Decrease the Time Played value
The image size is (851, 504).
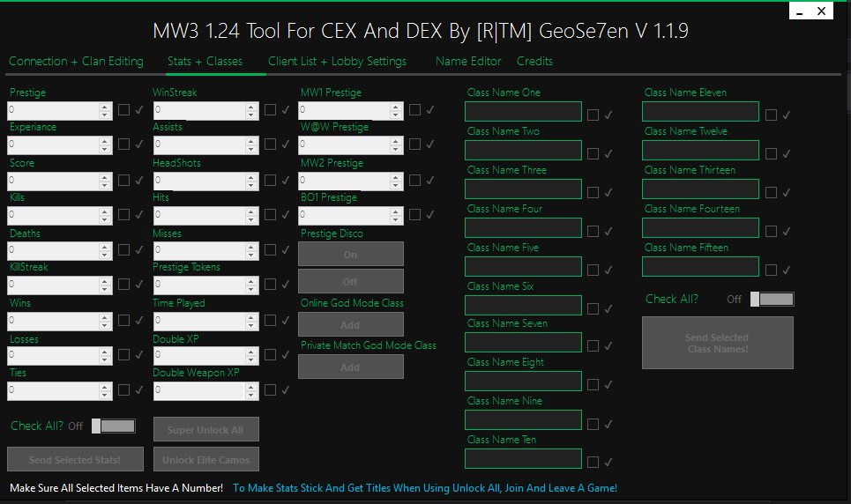click(x=250, y=325)
